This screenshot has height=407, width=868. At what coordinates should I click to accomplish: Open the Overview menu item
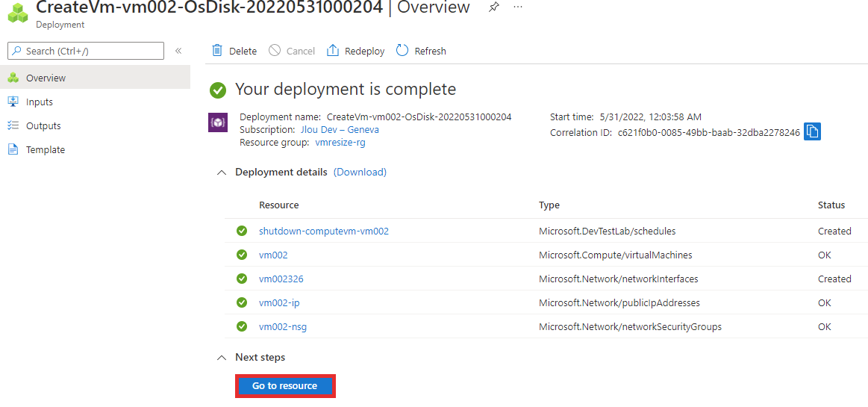click(x=96, y=78)
